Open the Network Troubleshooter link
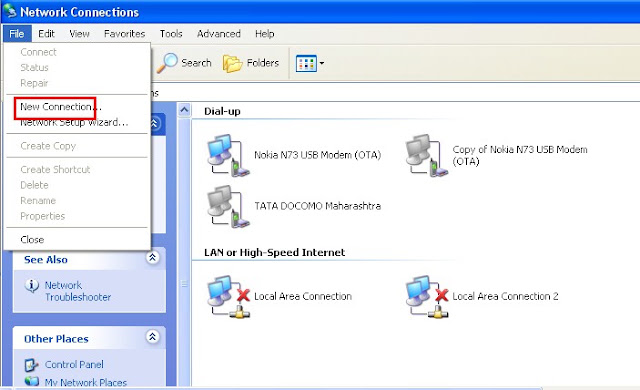 point(78,291)
